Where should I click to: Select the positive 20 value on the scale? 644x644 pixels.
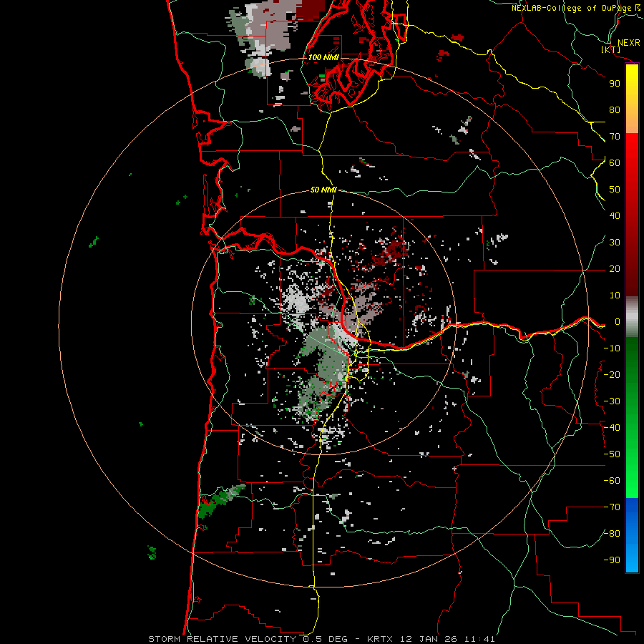tap(615, 269)
